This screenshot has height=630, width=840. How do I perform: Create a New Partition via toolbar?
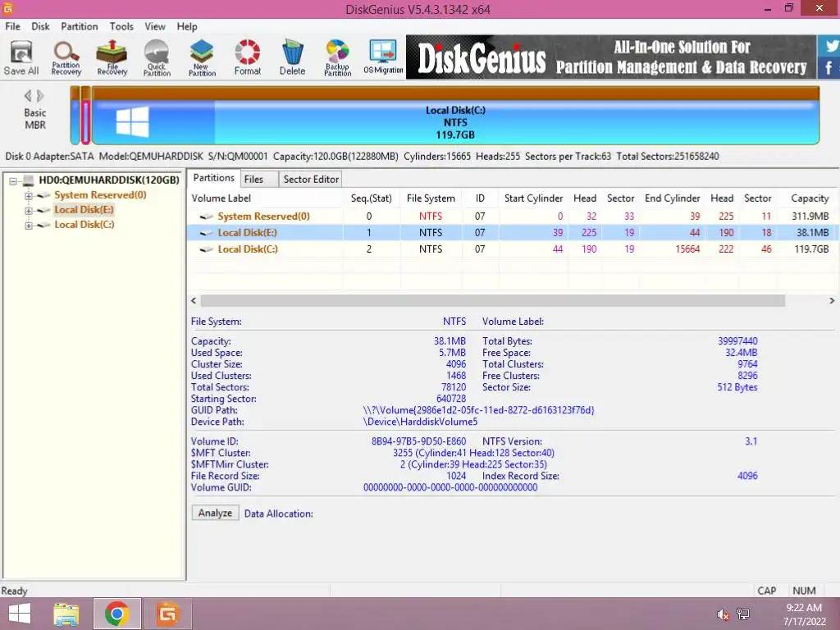point(202,57)
